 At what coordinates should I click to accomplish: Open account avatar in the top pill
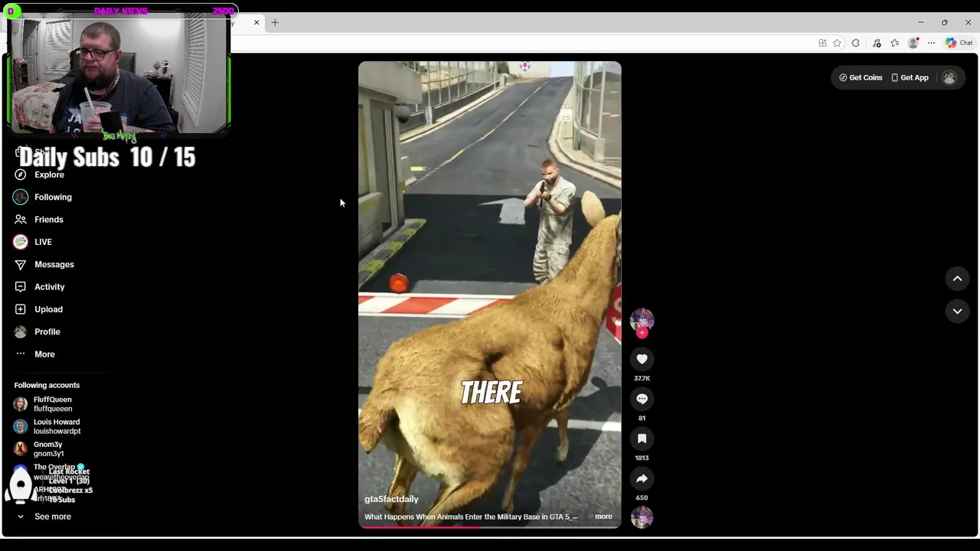[x=949, y=77]
